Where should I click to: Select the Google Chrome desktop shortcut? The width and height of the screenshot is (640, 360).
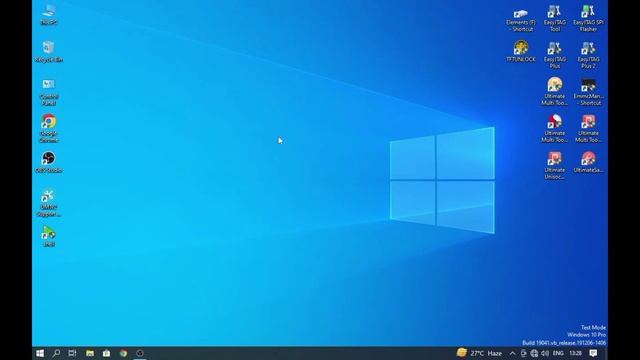click(49, 129)
